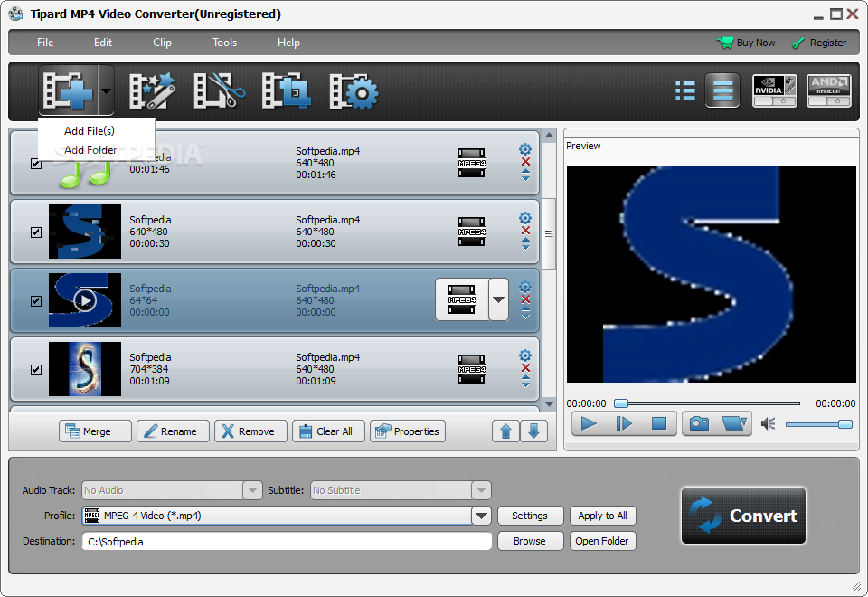This screenshot has height=597, width=868.
Task: Click MPEG4 format icon of the 704*384 file
Action: coord(472,369)
